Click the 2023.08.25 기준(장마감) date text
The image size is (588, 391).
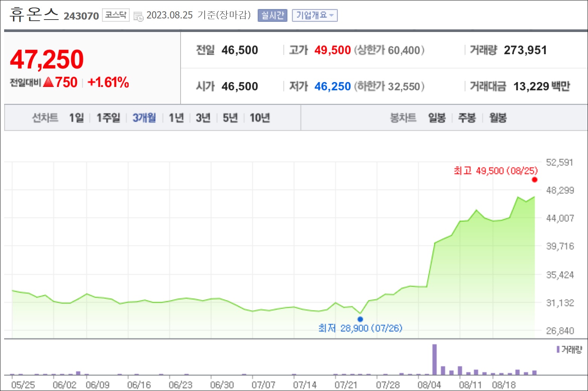pyautogui.click(x=199, y=15)
